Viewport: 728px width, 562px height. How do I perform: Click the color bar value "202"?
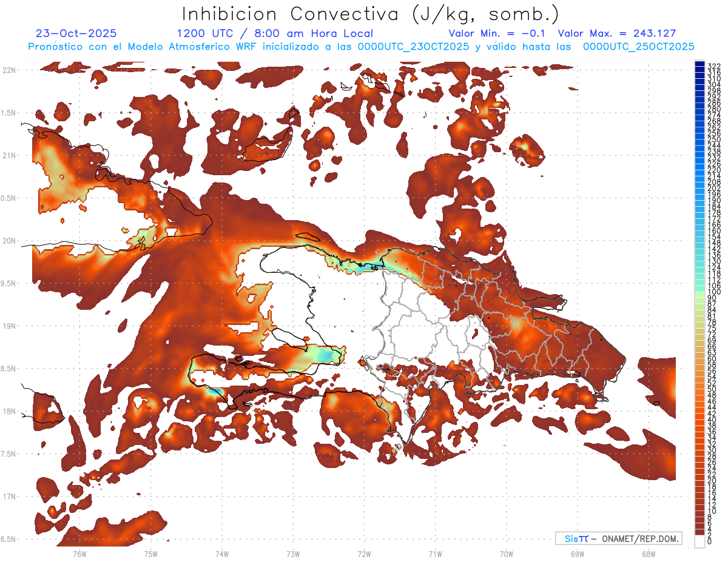pyautogui.click(x=714, y=188)
